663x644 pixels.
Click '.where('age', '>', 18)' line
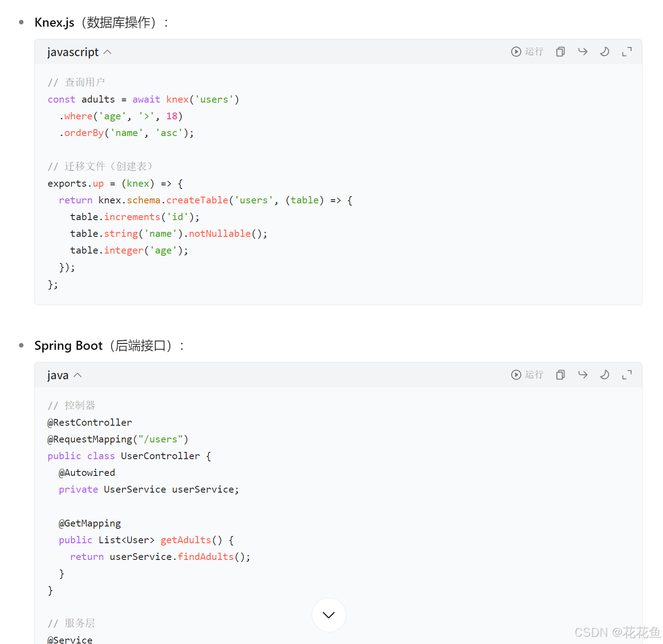point(121,116)
